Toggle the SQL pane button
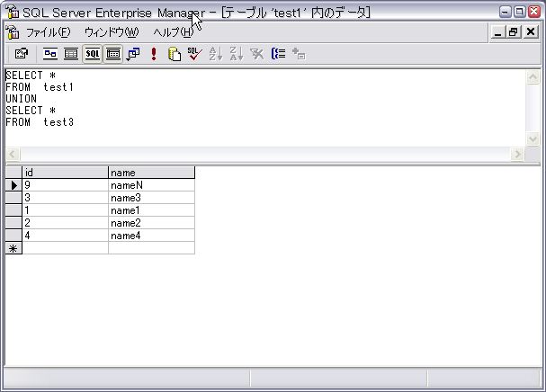Image resolution: width=546 pixels, height=392 pixels. (x=92, y=54)
